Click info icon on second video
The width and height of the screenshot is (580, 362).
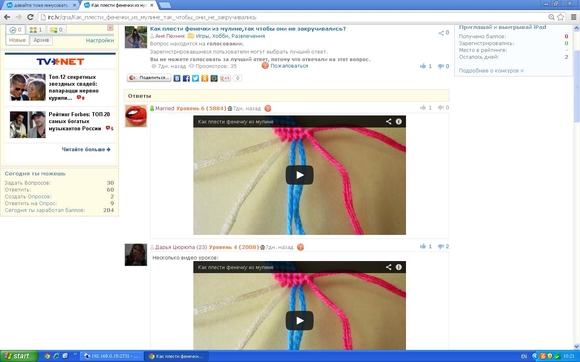pos(398,267)
